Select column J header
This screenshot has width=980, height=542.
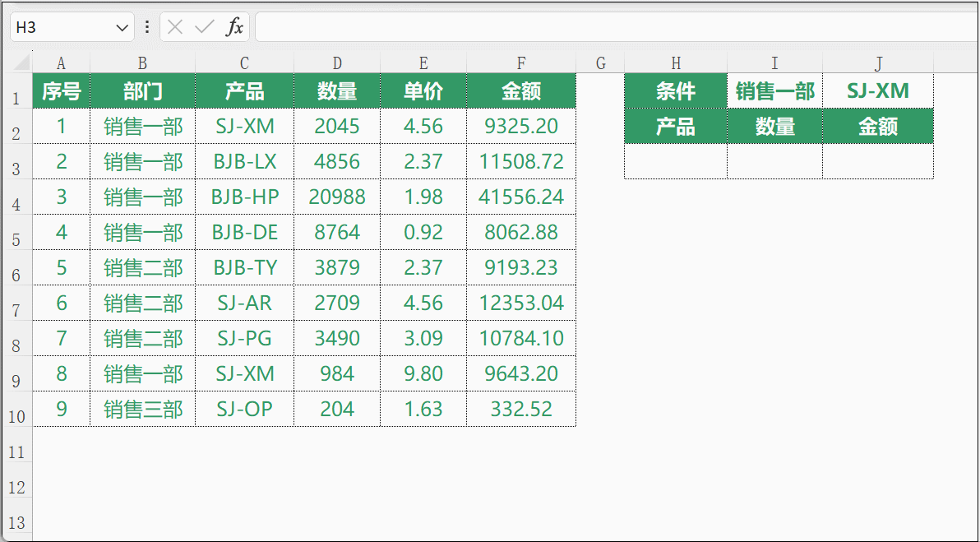878,63
